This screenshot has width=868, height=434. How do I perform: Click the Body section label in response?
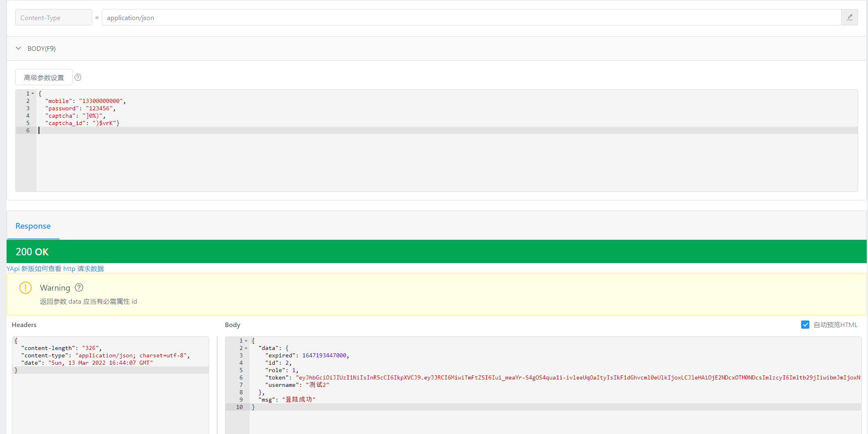point(232,325)
